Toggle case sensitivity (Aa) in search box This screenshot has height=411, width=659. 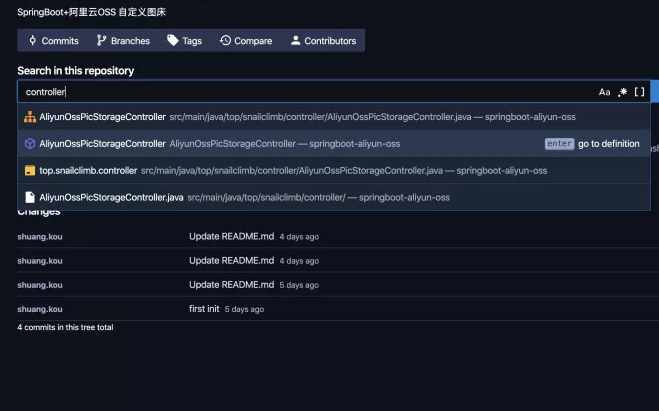pos(604,92)
